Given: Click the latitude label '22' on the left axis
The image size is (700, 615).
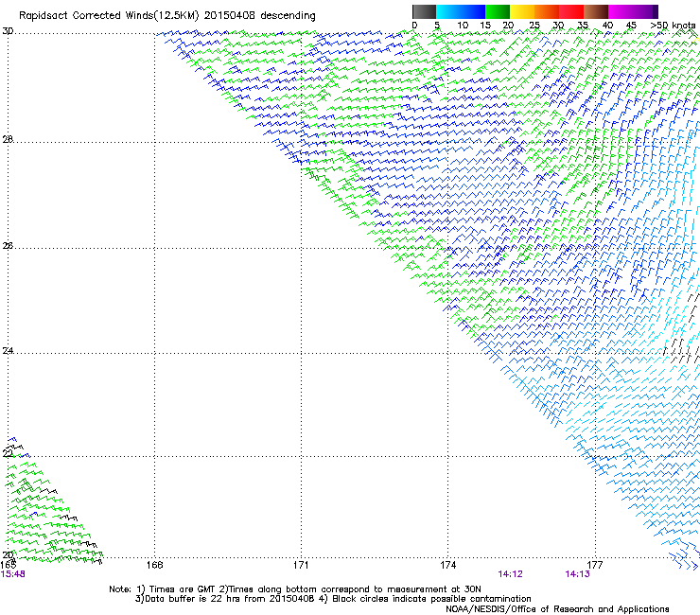Looking at the screenshot, I should click(8, 454).
